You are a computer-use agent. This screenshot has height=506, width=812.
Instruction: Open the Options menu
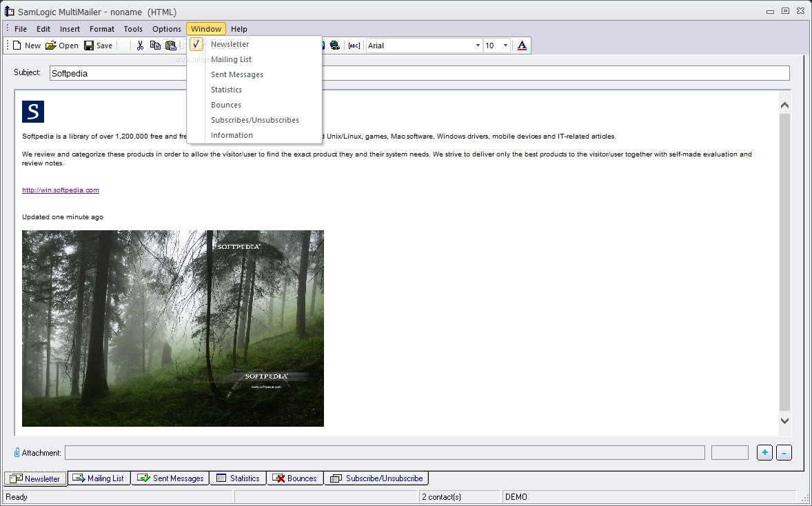pos(167,29)
